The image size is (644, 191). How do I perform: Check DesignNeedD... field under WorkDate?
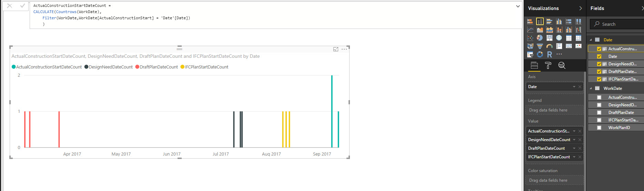tap(599, 105)
